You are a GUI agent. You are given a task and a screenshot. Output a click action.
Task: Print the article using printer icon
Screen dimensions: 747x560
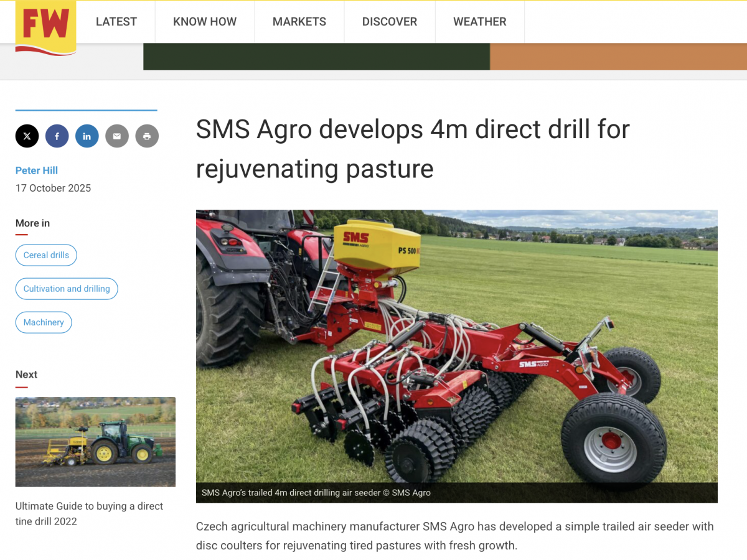coord(147,136)
